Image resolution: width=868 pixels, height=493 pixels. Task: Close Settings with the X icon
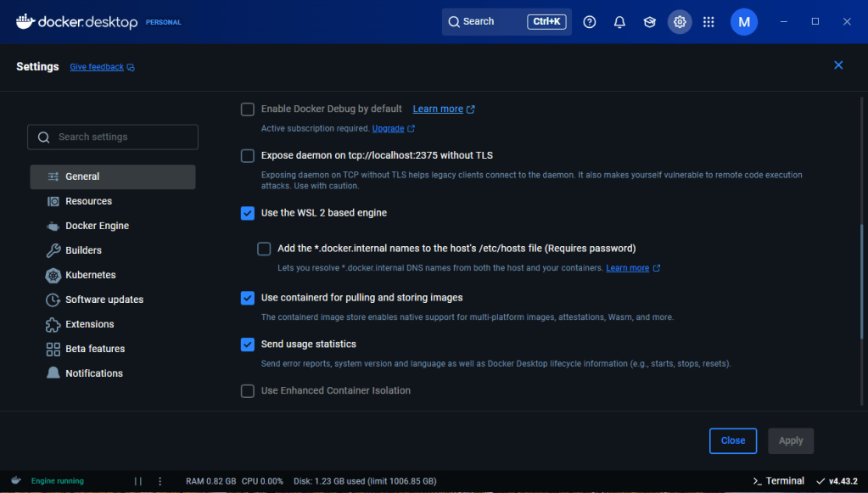[x=838, y=65]
